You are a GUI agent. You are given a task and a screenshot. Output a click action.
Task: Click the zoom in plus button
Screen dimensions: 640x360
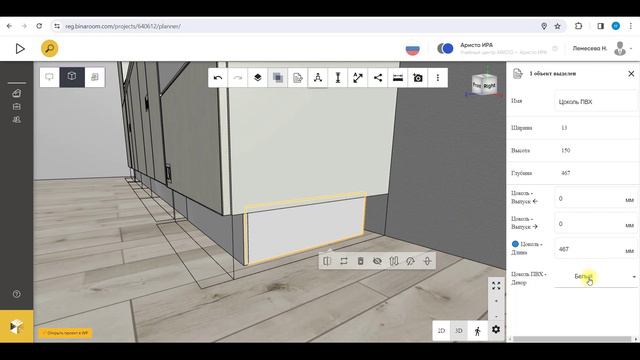tap(496, 301)
